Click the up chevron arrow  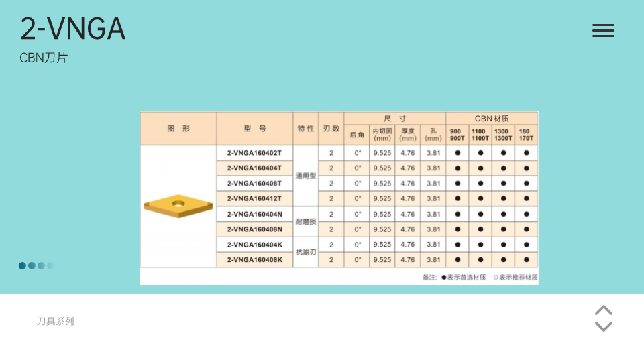tap(604, 310)
